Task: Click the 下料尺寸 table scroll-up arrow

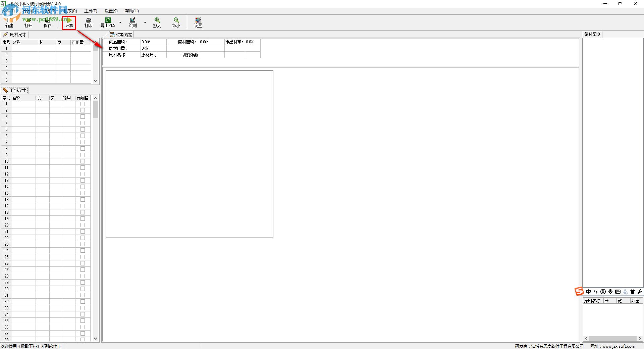Action: 96,98
